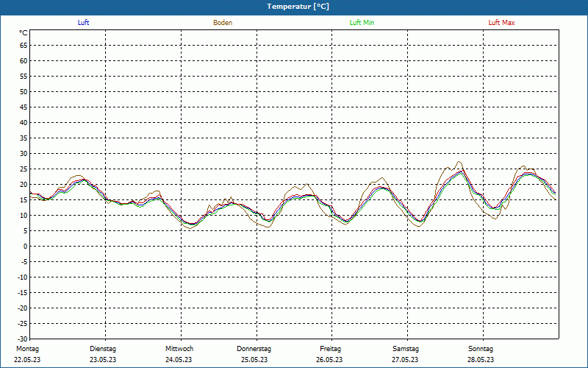Click the brown Boden legend label
This screenshot has height=368, width=588.
point(223,23)
